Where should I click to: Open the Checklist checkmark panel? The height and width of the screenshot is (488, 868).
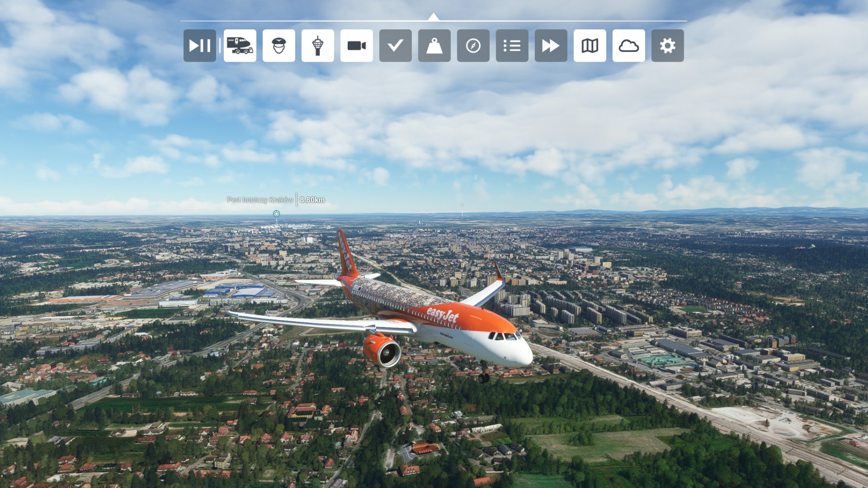point(395,46)
